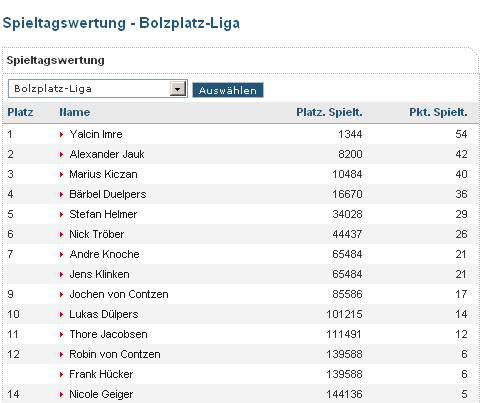Sort by Platz column header
Viewport: 485px width, 403px height.
pyautogui.click(x=20, y=112)
